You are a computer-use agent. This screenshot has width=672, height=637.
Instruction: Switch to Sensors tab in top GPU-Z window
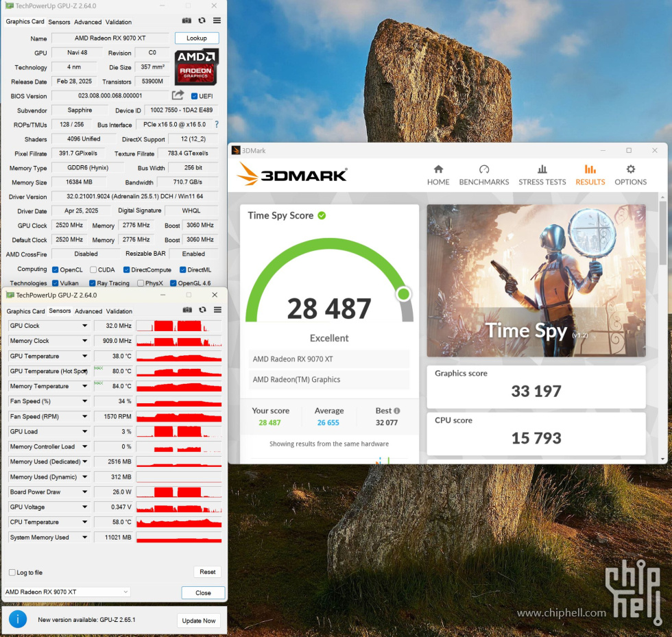pyautogui.click(x=59, y=22)
